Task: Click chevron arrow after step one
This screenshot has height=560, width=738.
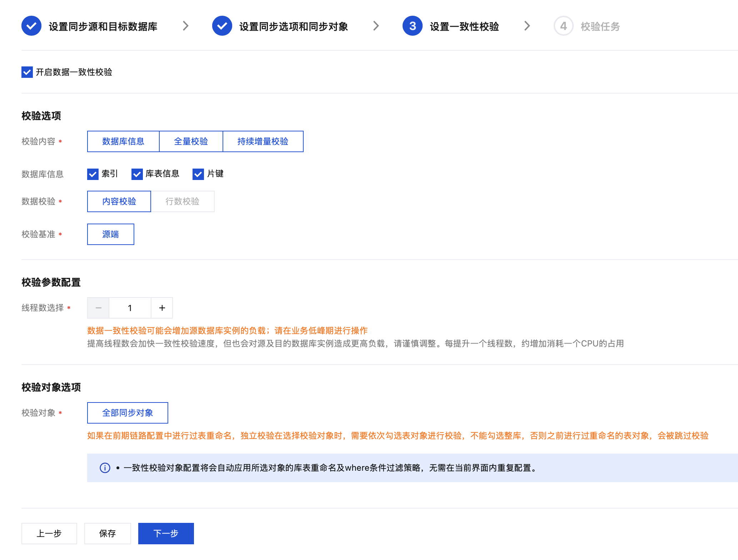Action: click(185, 26)
